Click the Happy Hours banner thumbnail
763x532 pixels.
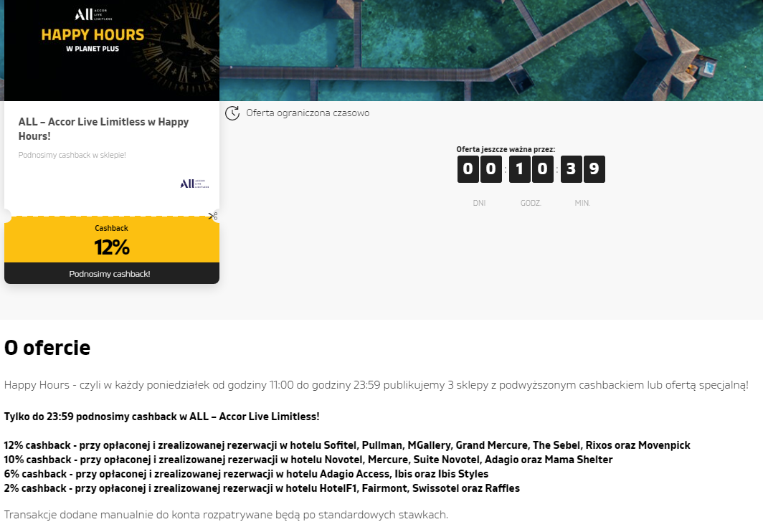coord(112,50)
